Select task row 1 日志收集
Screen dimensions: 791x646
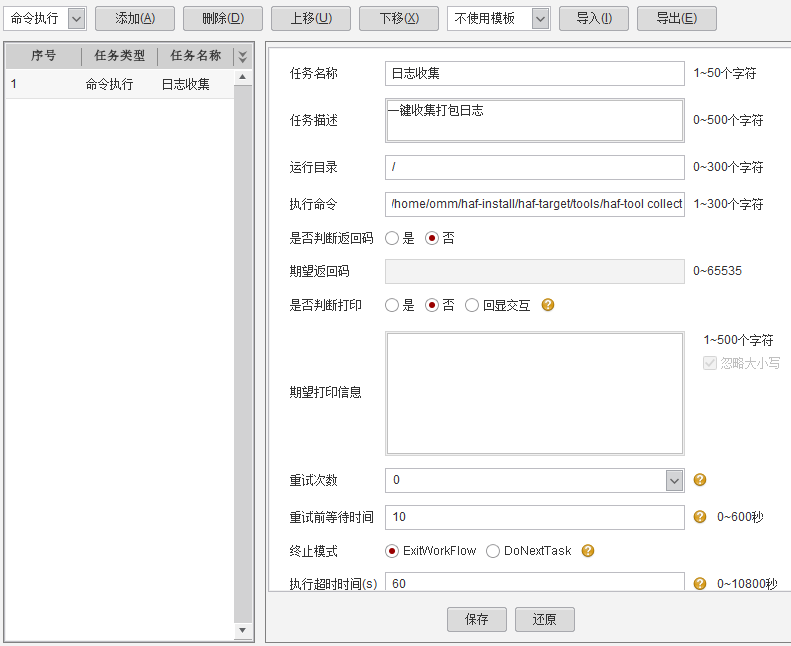pyautogui.click(x=120, y=84)
